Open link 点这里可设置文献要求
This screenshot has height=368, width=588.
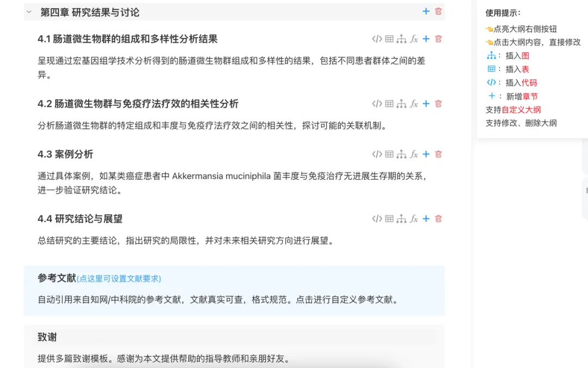(x=119, y=279)
